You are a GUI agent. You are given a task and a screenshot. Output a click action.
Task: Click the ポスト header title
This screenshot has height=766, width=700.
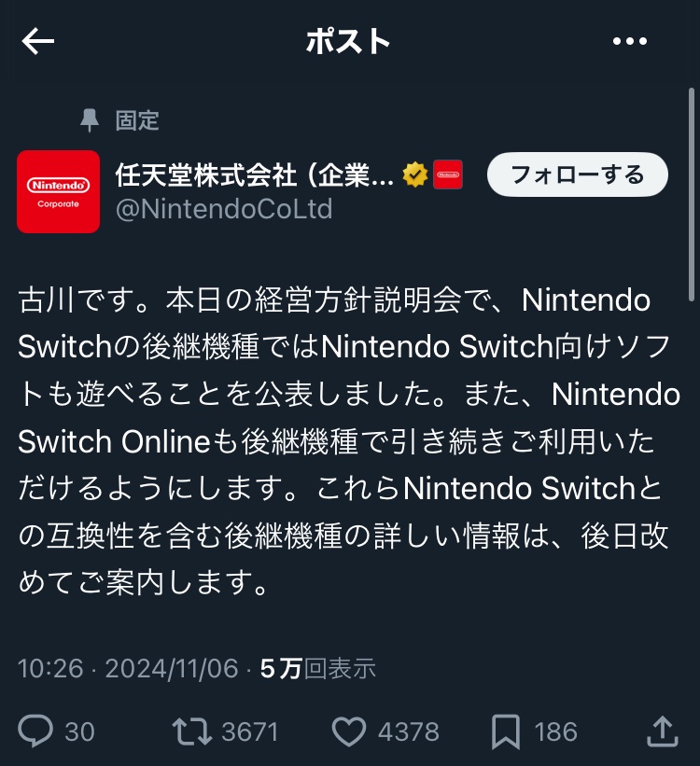tap(348, 41)
